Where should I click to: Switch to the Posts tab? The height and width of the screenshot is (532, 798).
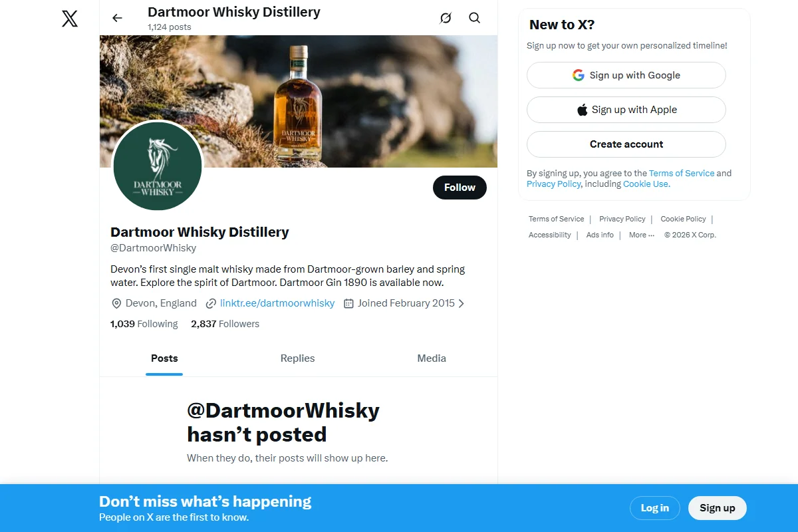164,358
